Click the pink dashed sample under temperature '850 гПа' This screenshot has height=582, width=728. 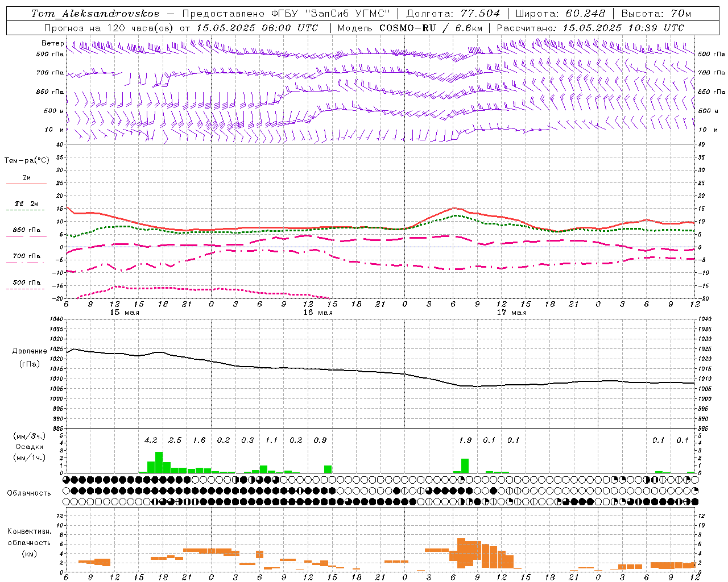27,236
